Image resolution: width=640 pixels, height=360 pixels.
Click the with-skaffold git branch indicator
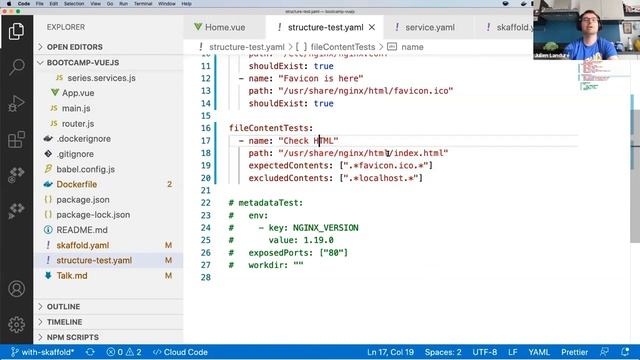(x=42, y=352)
